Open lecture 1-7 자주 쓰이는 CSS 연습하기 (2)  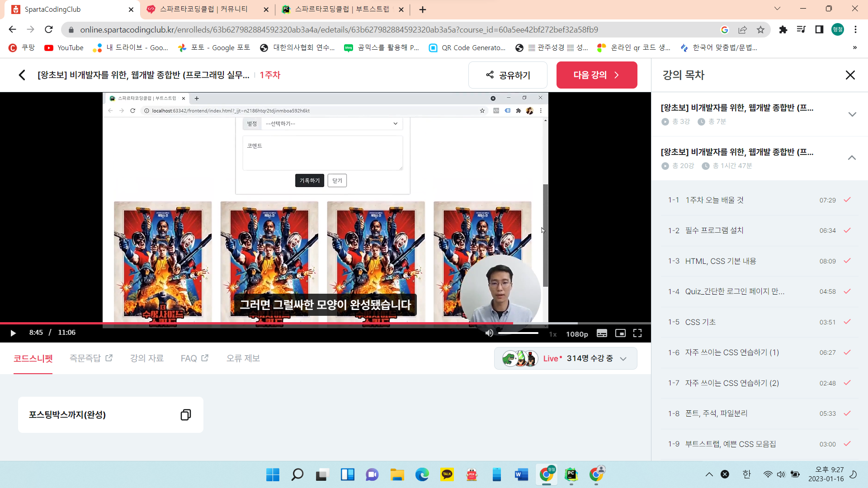(759, 383)
